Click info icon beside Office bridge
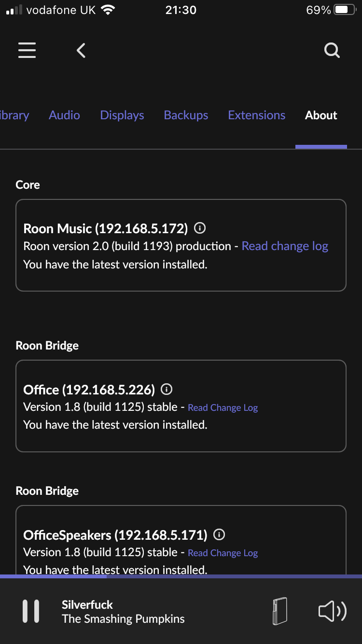 pyautogui.click(x=167, y=389)
